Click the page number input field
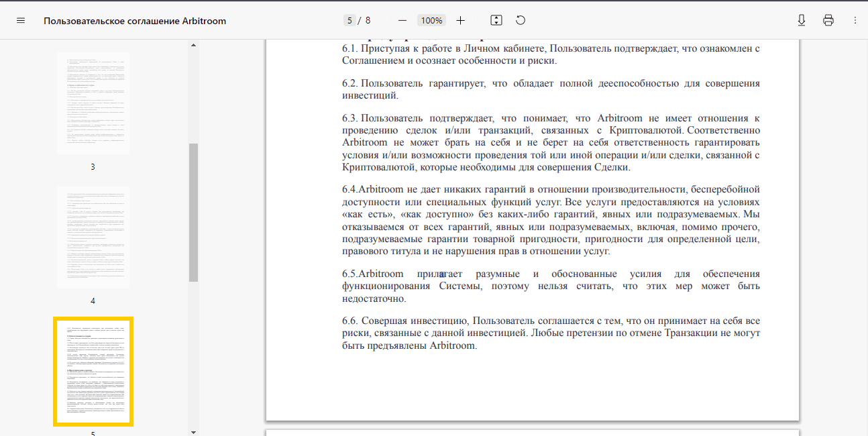Screen dimensions: 868x436 click(x=349, y=21)
